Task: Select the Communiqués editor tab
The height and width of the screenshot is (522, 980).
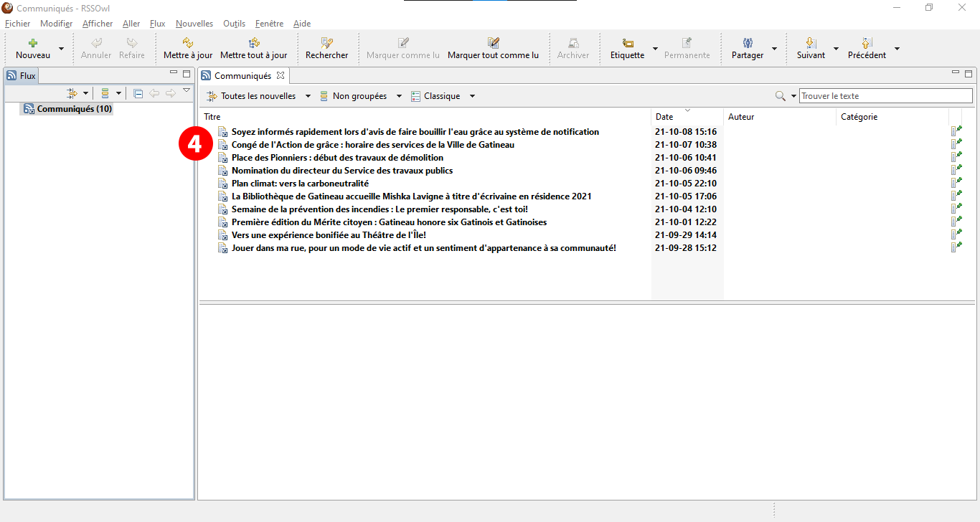Action: pyautogui.click(x=242, y=75)
